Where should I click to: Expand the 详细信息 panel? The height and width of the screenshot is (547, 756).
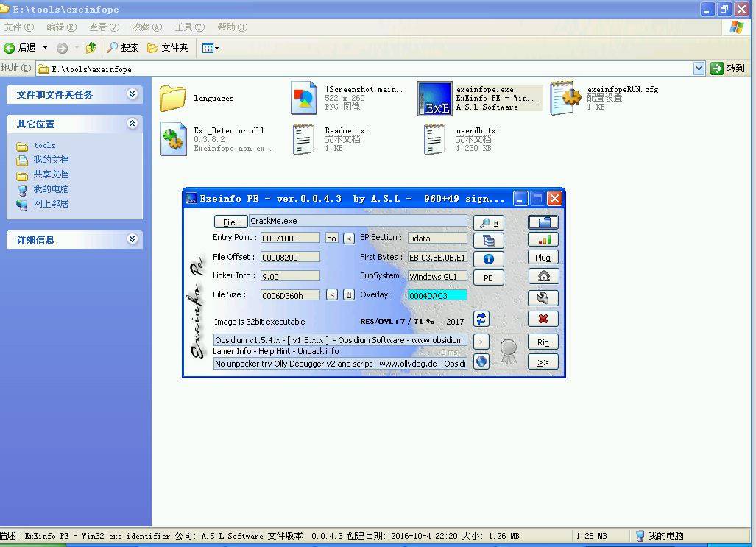click(132, 239)
